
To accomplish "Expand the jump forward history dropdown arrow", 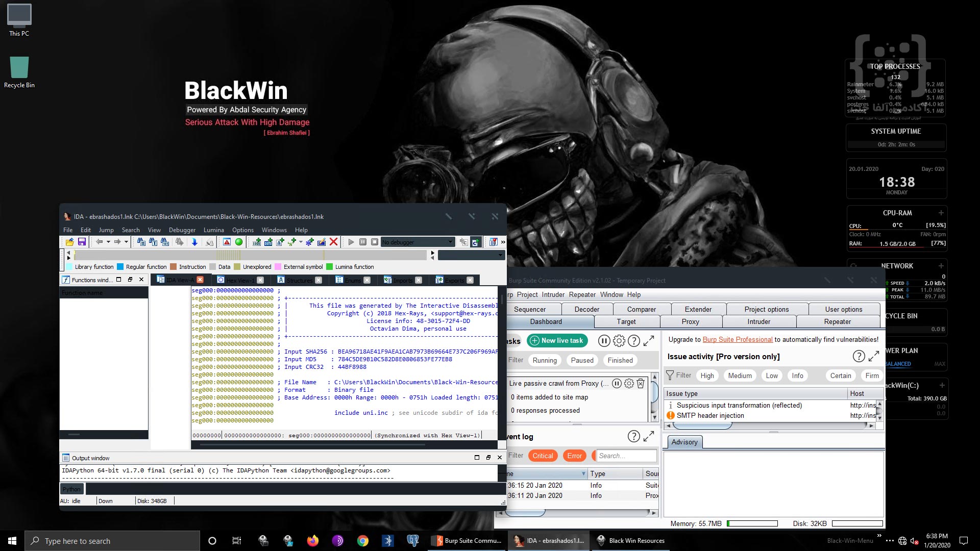I will [126, 242].
